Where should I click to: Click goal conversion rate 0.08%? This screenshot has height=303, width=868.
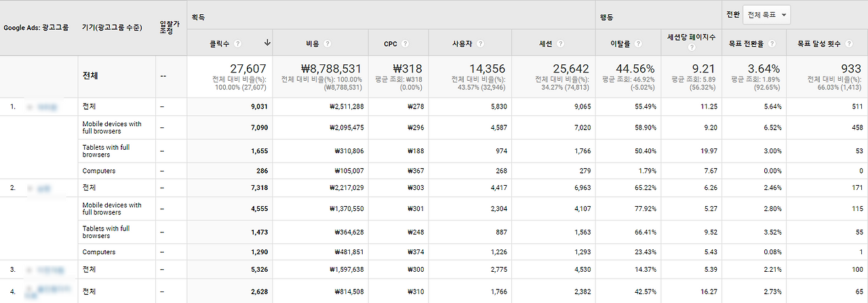772,252
